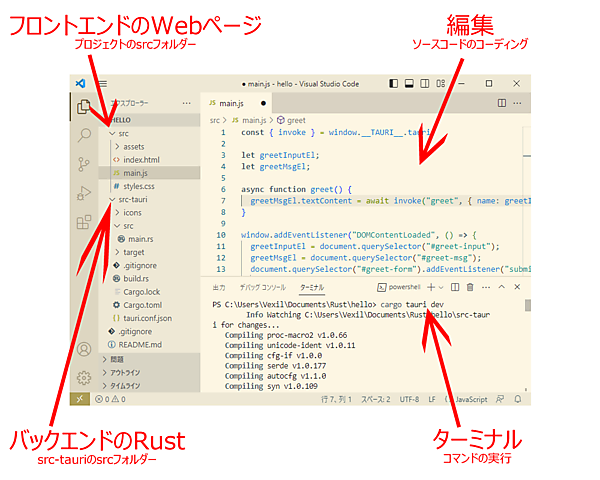The image size is (600, 480).
Task: Open README.md in the explorer
Action: click(x=149, y=344)
